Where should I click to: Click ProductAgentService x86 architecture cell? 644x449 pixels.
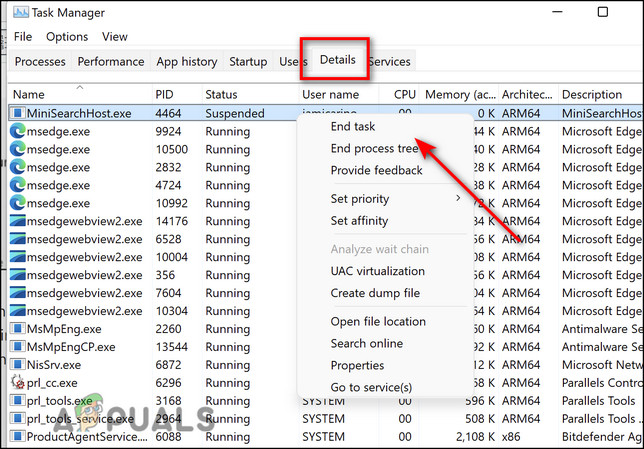point(511,437)
